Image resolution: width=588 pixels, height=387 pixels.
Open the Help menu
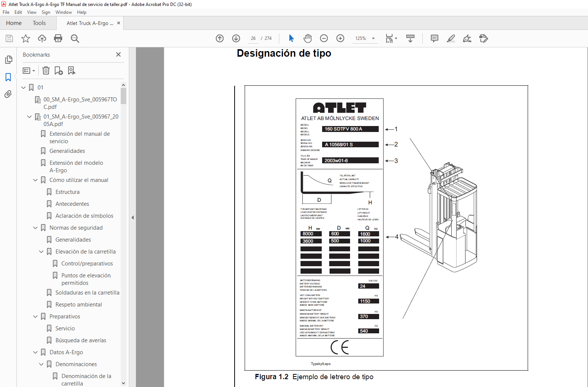pyautogui.click(x=82, y=12)
